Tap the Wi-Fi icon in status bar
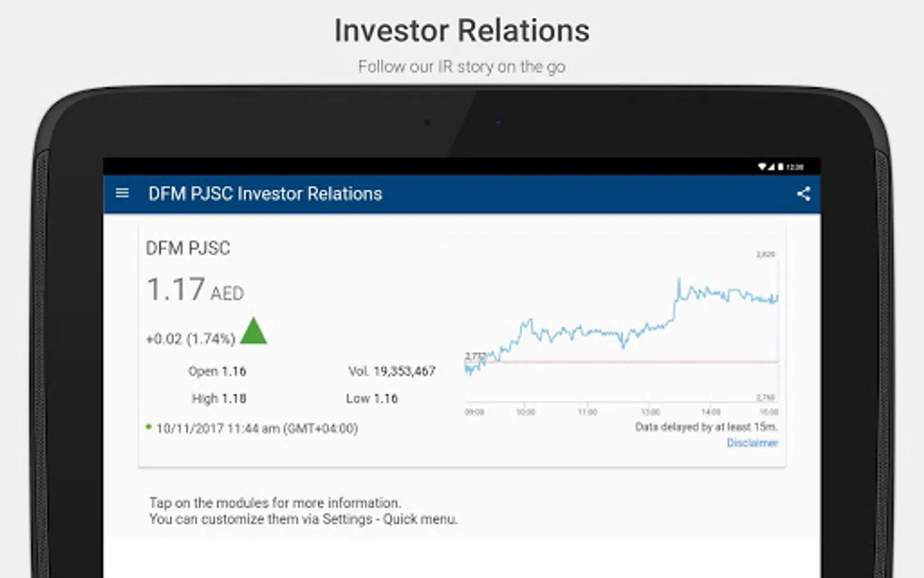924x578 pixels. (x=762, y=167)
